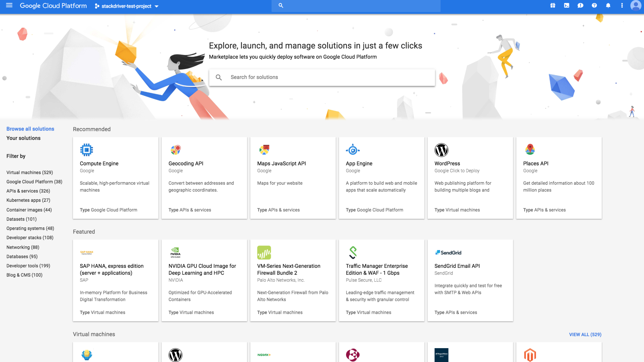Click the Marketplace search magnifier icon
The width and height of the screenshot is (644, 362).
tap(219, 77)
